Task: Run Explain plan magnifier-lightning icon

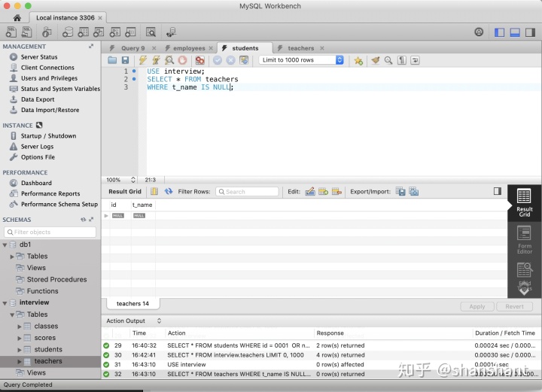Action: (x=169, y=60)
